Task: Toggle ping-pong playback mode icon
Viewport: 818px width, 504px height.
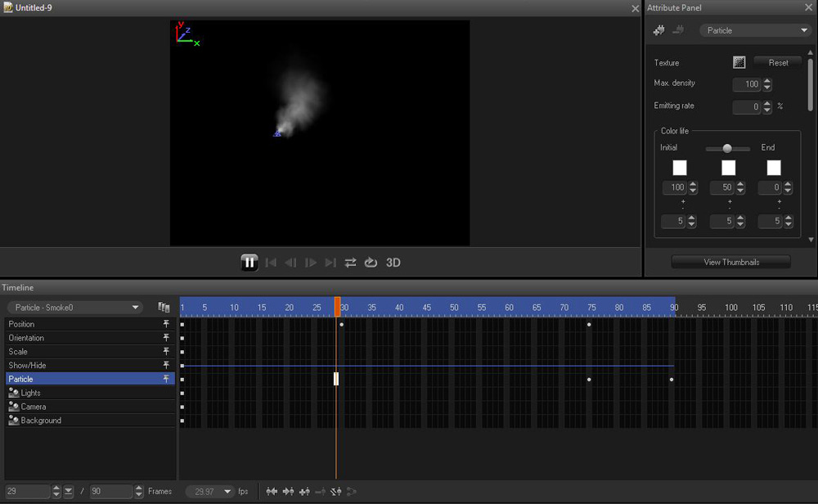Action: 351,263
